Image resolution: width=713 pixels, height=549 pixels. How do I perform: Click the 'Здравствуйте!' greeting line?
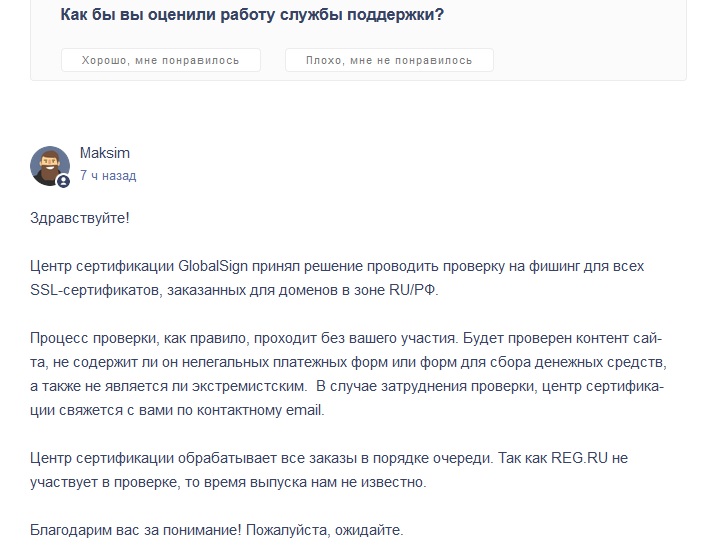(80, 218)
